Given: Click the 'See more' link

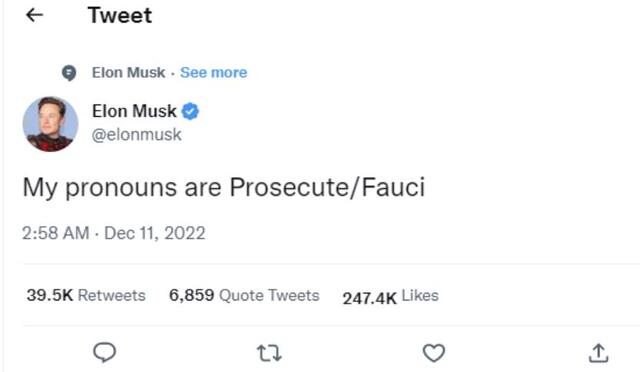Looking at the screenshot, I should coord(213,73).
